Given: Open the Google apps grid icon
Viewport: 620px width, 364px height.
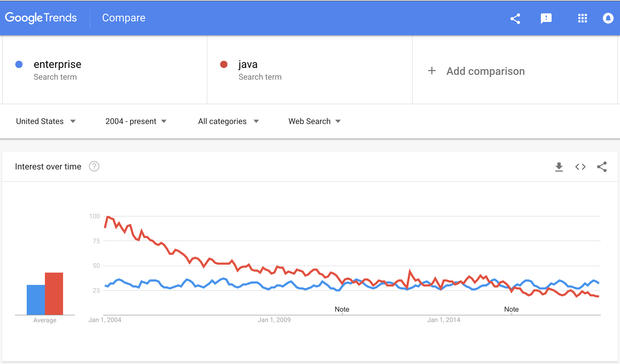Looking at the screenshot, I should 582,18.
